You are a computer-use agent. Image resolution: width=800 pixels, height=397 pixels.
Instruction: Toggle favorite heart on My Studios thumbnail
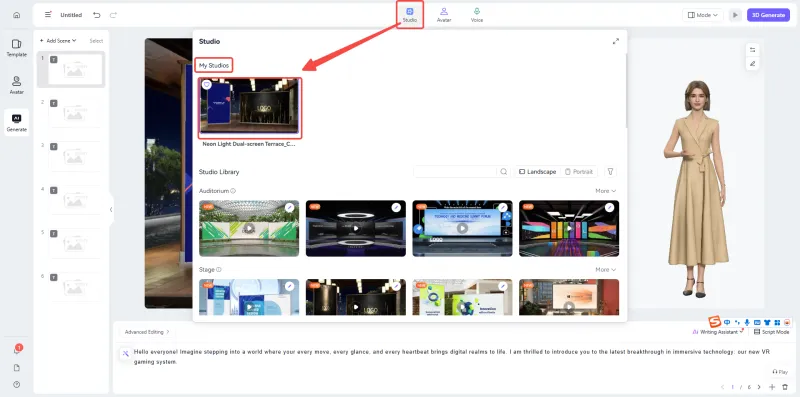click(x=206, y=85)
